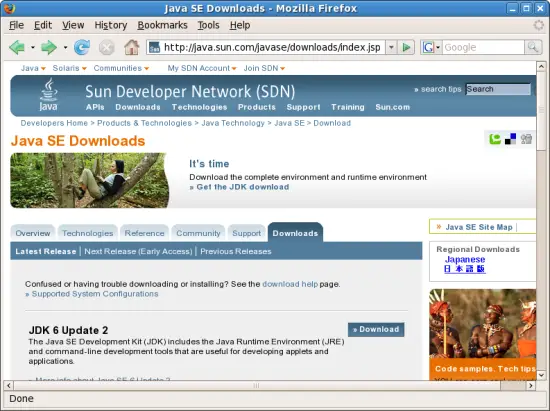Screen dimensions: 550x411
Task: Switch to the Support tab
Action: pyautogui.click(x=247, y=233)
